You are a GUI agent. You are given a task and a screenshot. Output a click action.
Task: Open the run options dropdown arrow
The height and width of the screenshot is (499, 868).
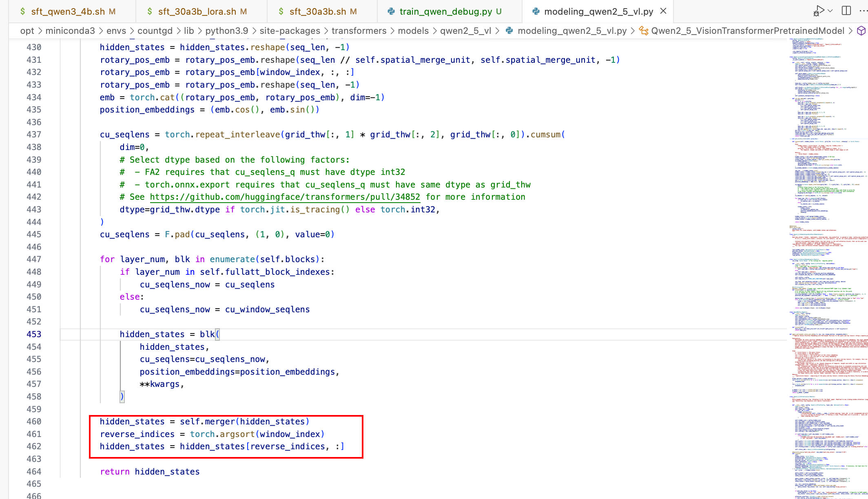coord(830,11)
